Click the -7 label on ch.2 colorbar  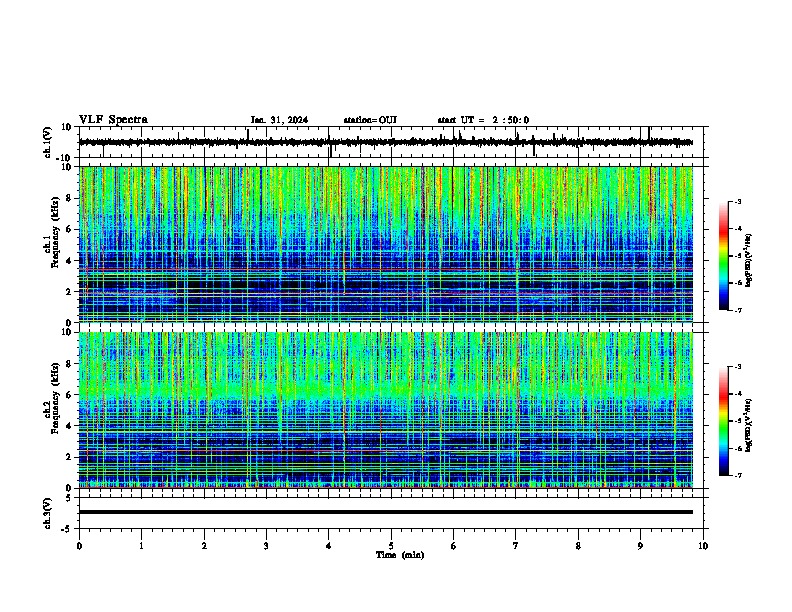737,476
